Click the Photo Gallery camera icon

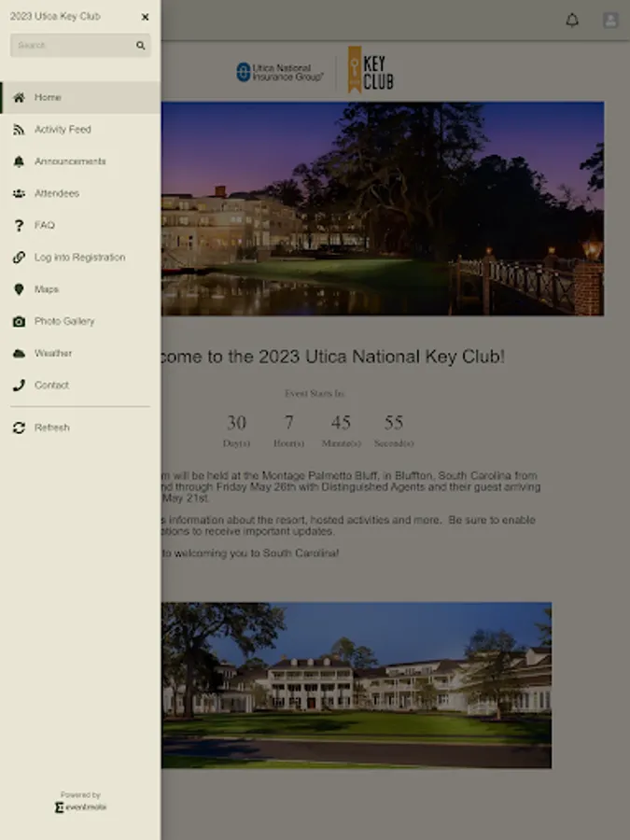click(19, 321)
